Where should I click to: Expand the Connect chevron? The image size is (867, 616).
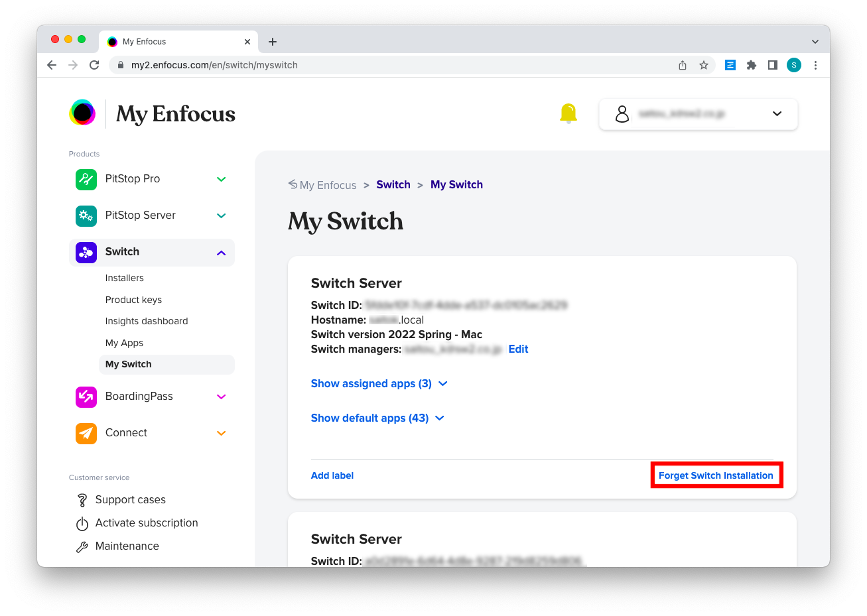pyautogui.click(x=222, y=433)
